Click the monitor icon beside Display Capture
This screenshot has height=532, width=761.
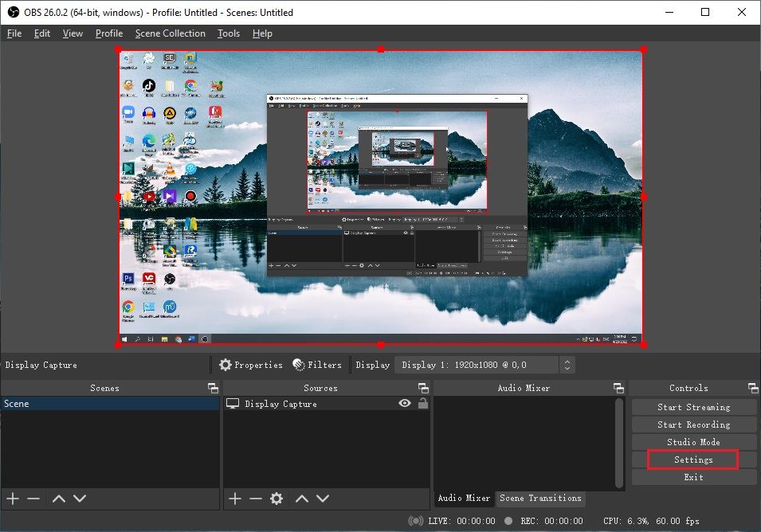click(233, 404)
